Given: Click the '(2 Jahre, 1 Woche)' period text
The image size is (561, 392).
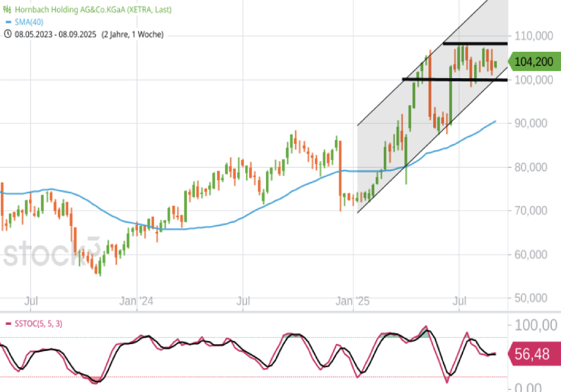Looking at the screenshot, I should [133, 34].
